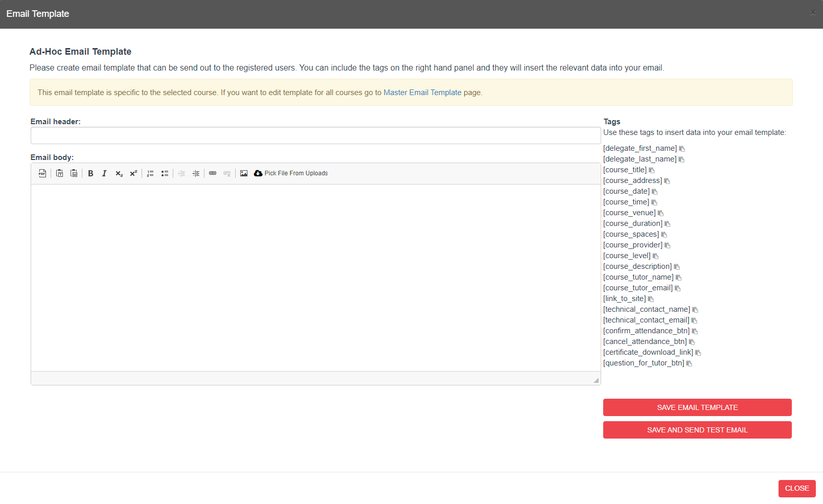823x504 pixels.
Task: Copy the [course_provider] tag
Action: click(668, 245)
